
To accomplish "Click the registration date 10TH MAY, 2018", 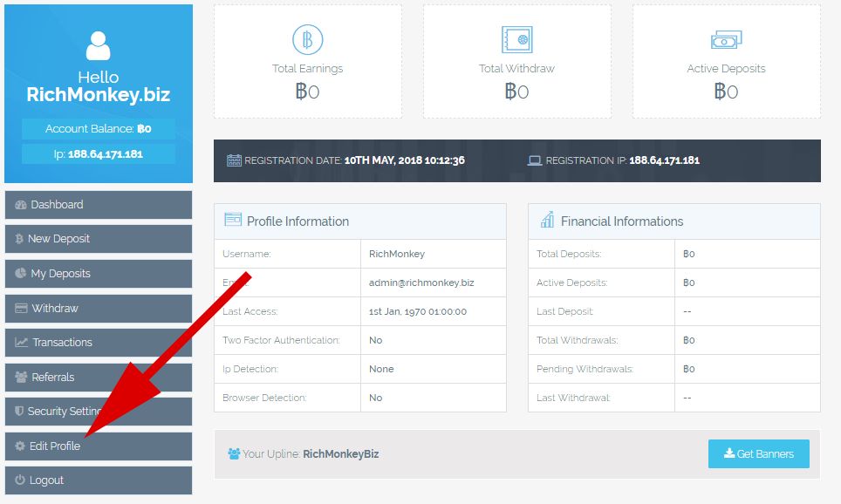I will 405,160.
